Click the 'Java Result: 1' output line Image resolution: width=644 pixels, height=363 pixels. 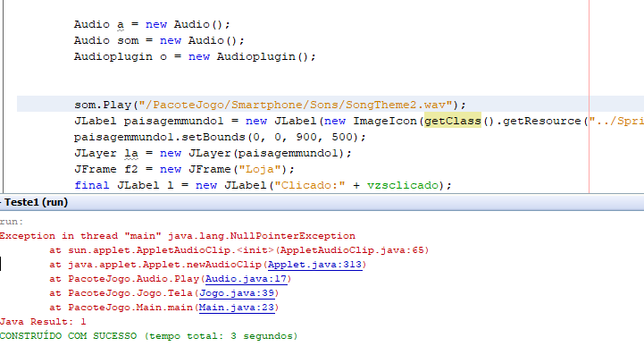point(43,322)
